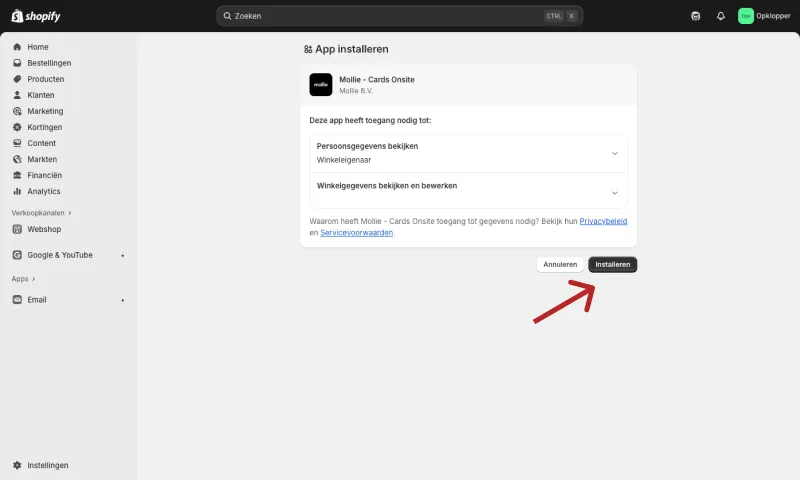The width and height of the screenshot is (800, 480).
Task: Open Marketing in the sidebar
Action: [45, 111]
